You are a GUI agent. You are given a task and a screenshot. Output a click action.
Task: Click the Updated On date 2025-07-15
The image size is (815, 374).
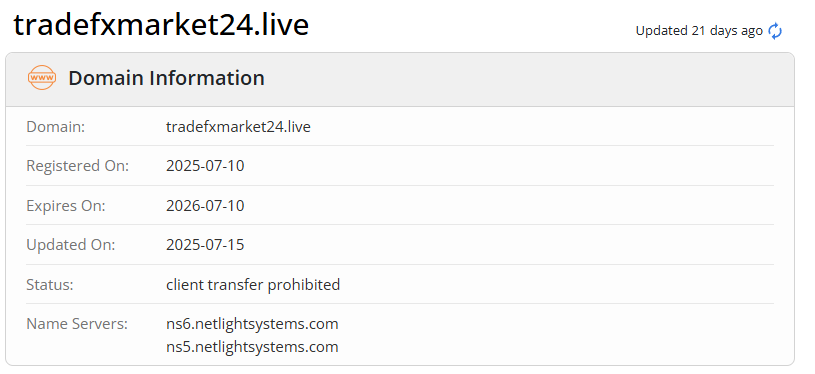coord(205,245)
